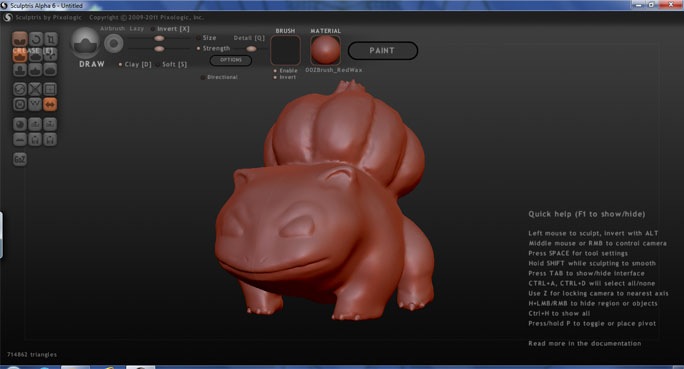Select the Crease tool
The height and width of the screenshot is (369, 684).
tap(20, 39)
